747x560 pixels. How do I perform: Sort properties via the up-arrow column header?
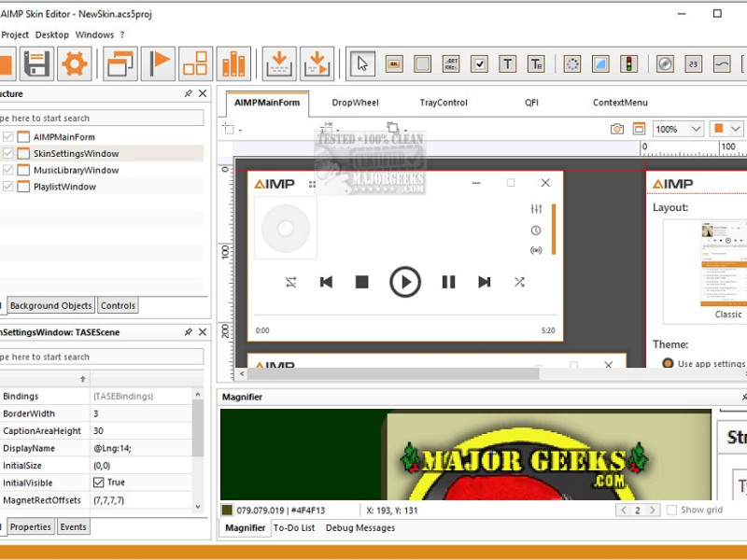pyautogui.click(x=83, y=379)
